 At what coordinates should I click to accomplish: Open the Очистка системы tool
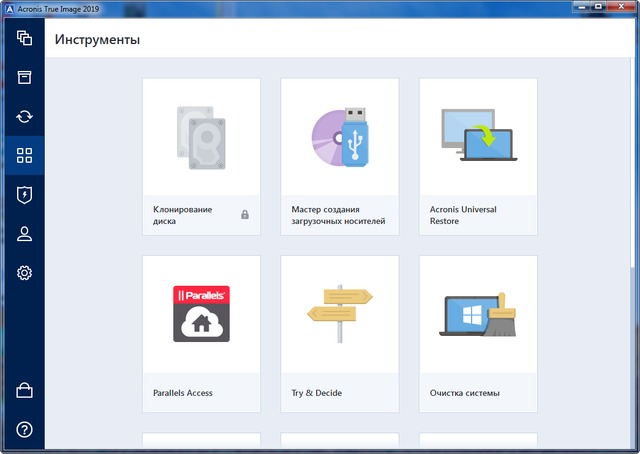pos(464,393)
